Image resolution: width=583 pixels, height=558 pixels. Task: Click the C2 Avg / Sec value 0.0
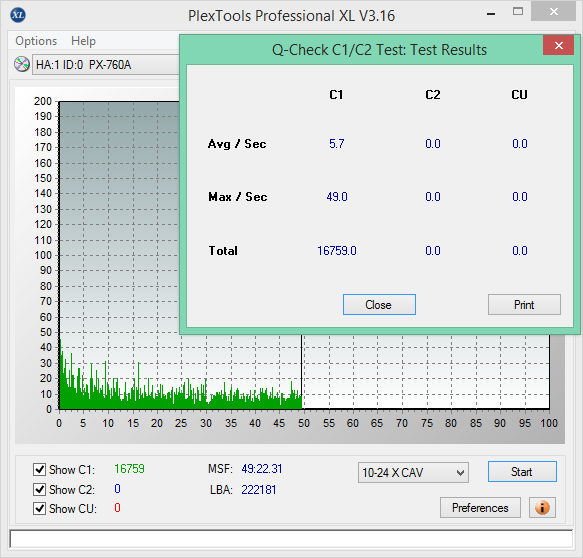click(x=433, y=143)
